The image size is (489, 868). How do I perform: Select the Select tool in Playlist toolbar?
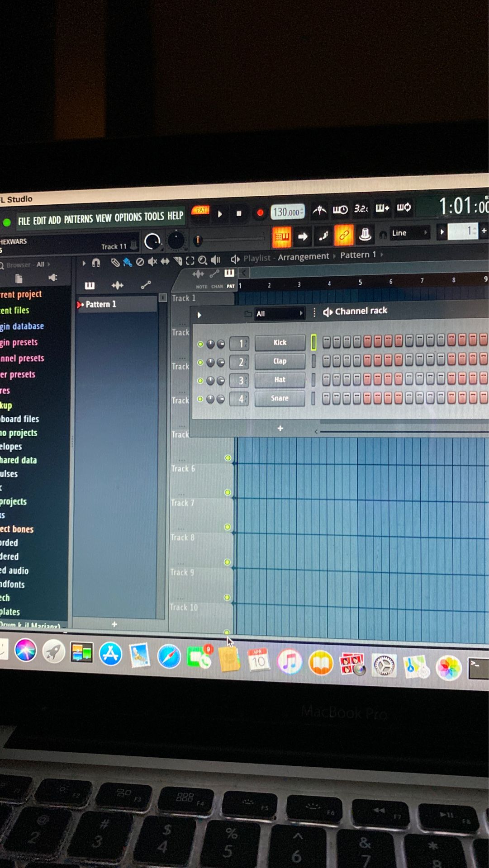coord(190,260)
